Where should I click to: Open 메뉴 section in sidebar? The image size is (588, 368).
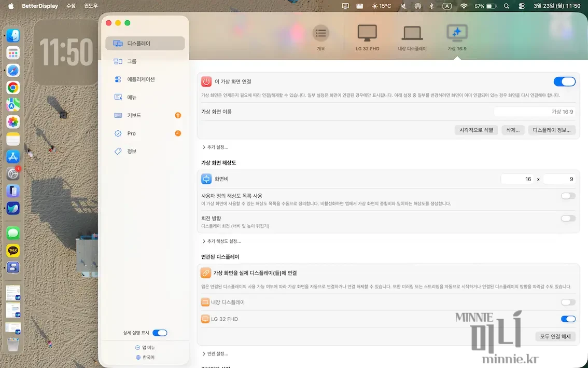(x=145, y=97)
